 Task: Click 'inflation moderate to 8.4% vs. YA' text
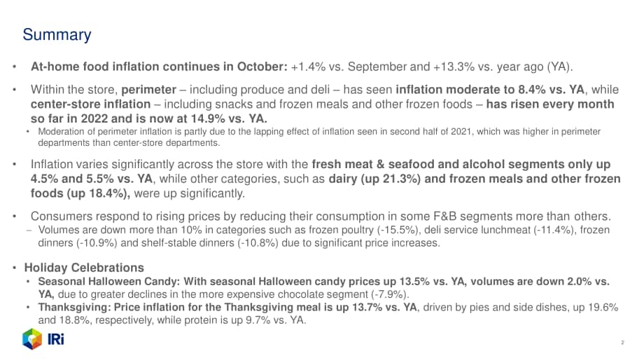pyautogui.click(x=490, y=90)
